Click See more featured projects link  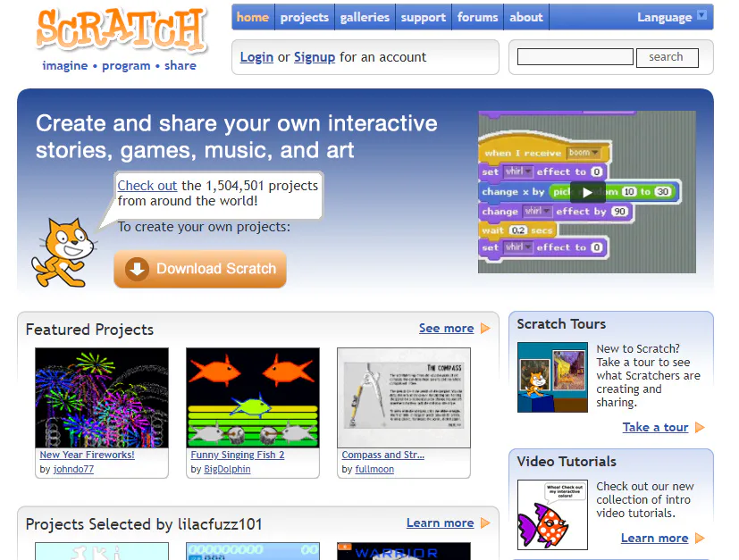(x=446, y=329)
